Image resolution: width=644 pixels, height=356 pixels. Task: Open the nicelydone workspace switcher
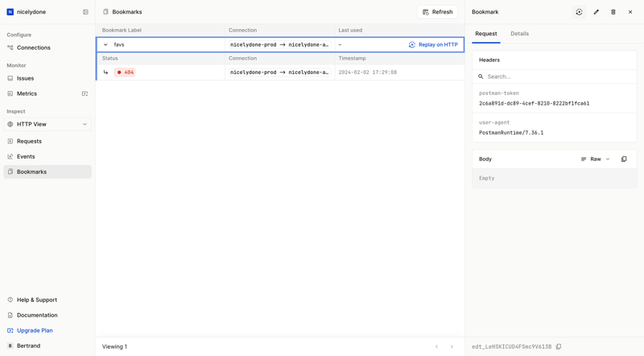click(32, 12)
